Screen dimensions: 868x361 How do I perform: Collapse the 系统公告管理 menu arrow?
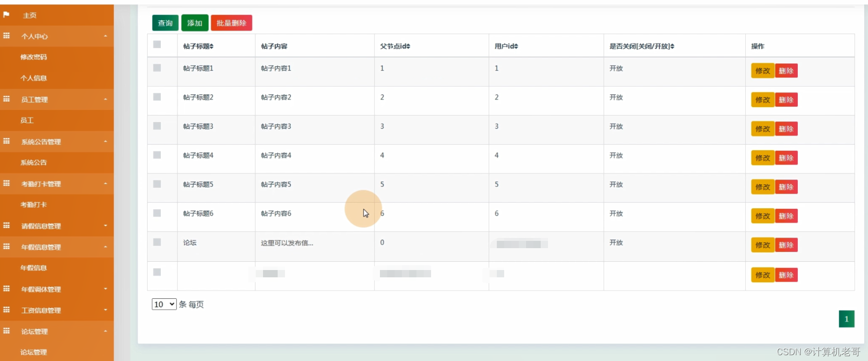pyautogui.click(x=105, y=142)
